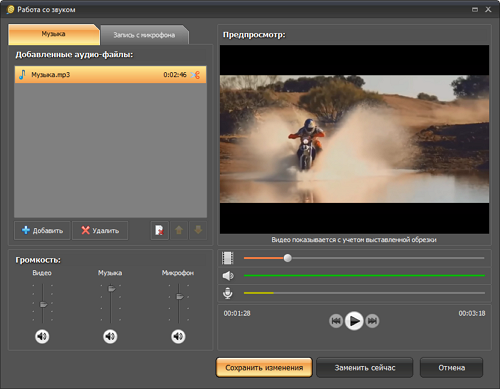Start playback with the play button
500x389 pixels.
pyautogui.click(x=354, y=321)
